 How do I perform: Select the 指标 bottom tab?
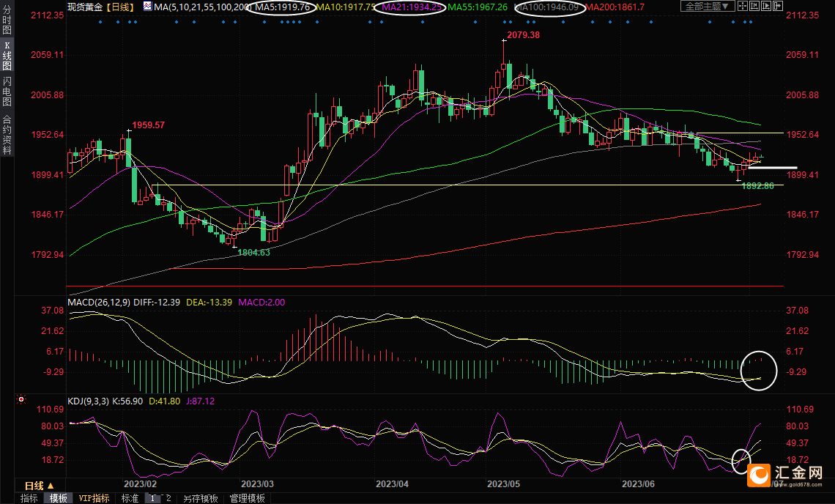click(29, 498)
